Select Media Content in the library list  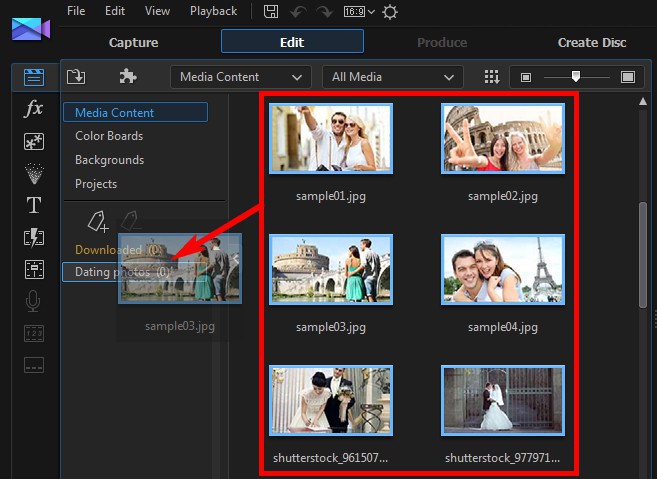135,112
